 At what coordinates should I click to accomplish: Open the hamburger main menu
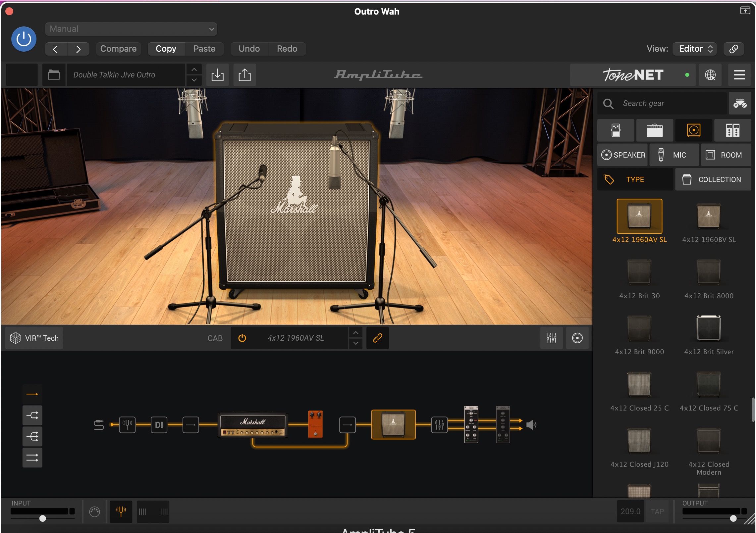click(739, 75)
